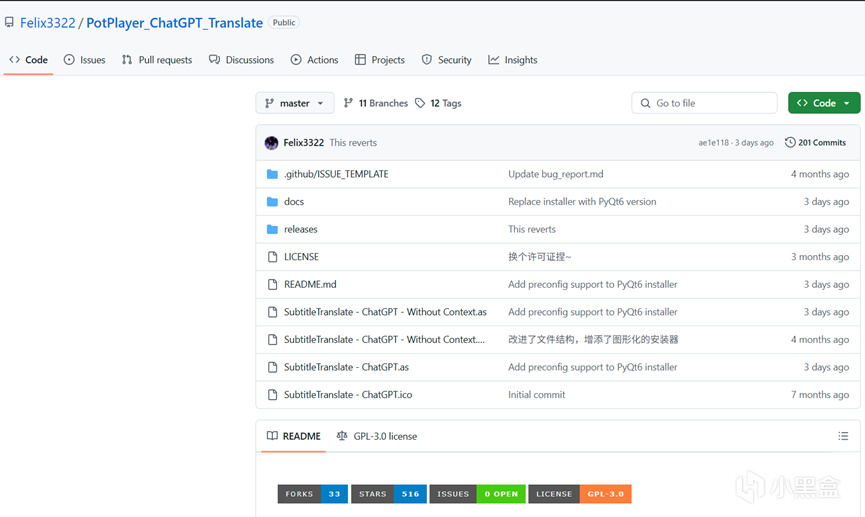Viewport: 865px width, 517px height.
Task: Click the LICENSE GPL-3.0 badge
Action: (580, 494)
